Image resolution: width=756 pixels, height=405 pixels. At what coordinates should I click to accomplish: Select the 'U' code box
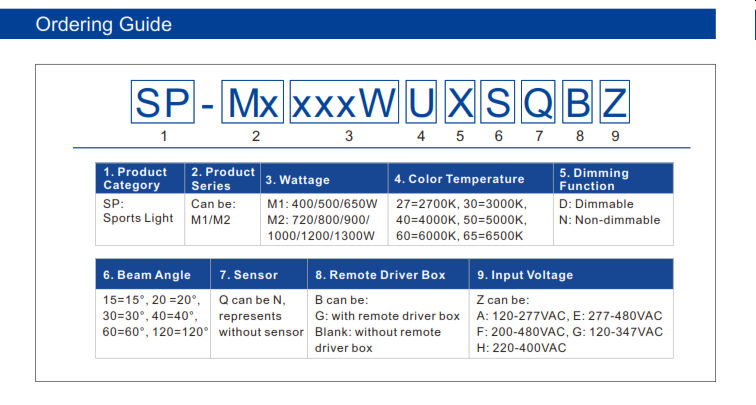(421, 102)
